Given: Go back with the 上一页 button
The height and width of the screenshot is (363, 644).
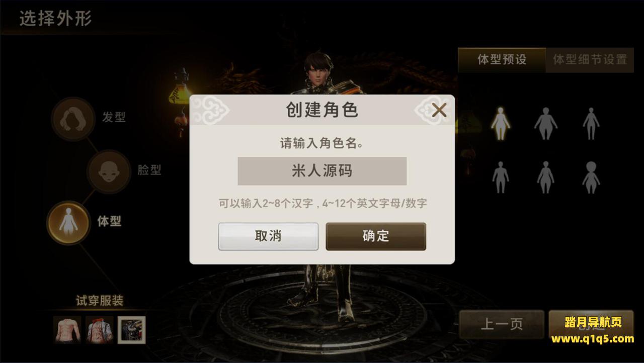Looking at the screenshot, I should click(x=502, y=324).
